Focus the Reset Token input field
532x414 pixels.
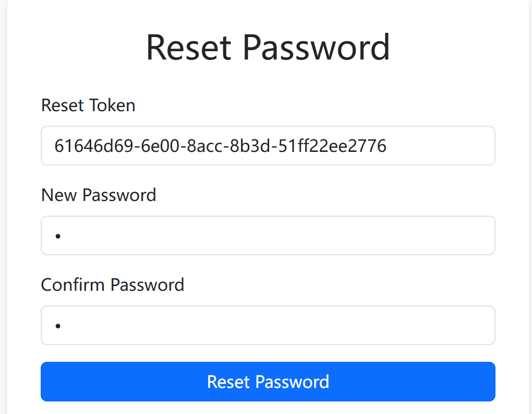(x=268, y=146)
